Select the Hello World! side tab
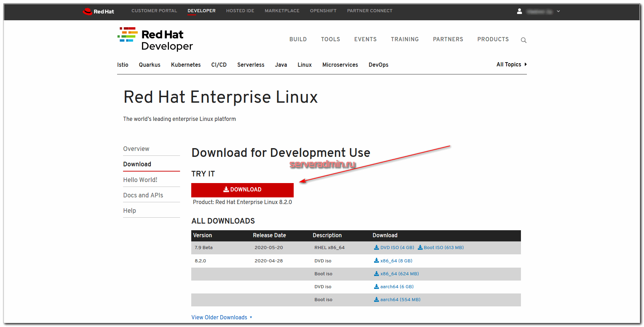Image resolution: width=644 pixels, height=327 pixels. tap(140, 180)
